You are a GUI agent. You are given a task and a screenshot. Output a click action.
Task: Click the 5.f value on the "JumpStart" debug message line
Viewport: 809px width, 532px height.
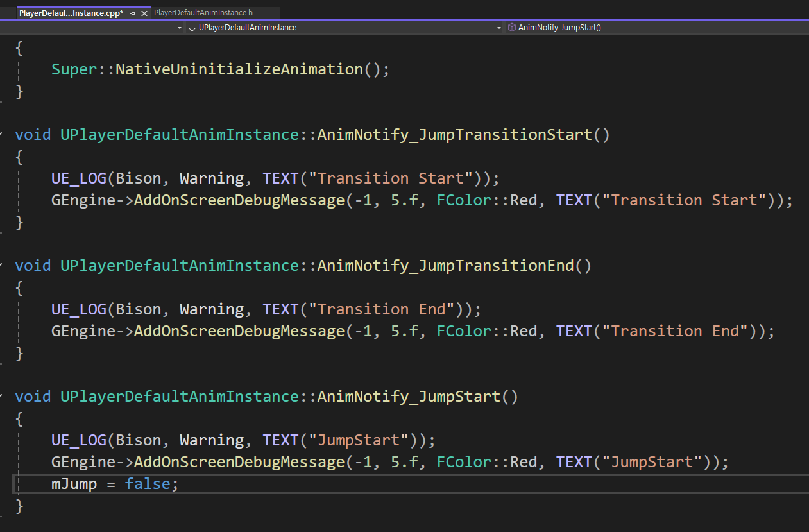(x=404, y=462)
